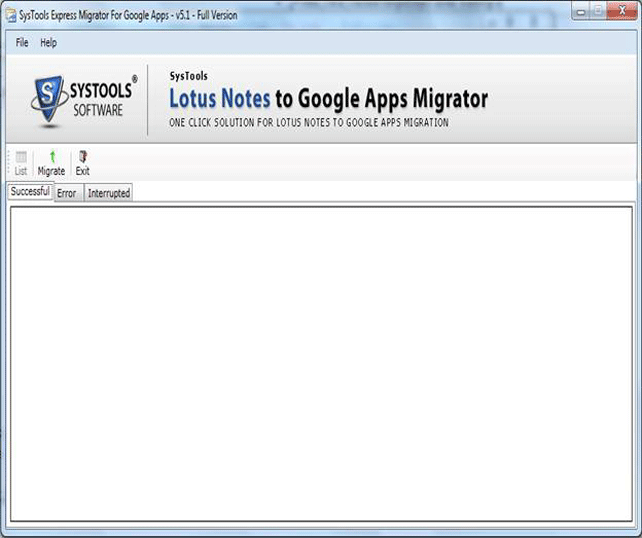The height and width of the screenshot is (538, 642).
Task: Switch to the Error tab
Action: [67, 193]
